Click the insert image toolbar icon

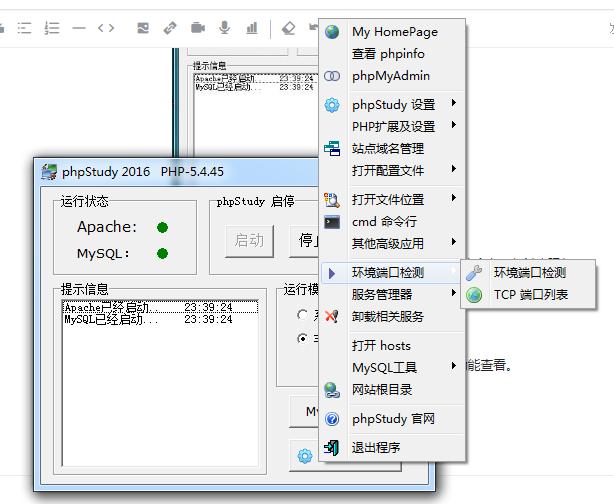(x=143, y=28)
